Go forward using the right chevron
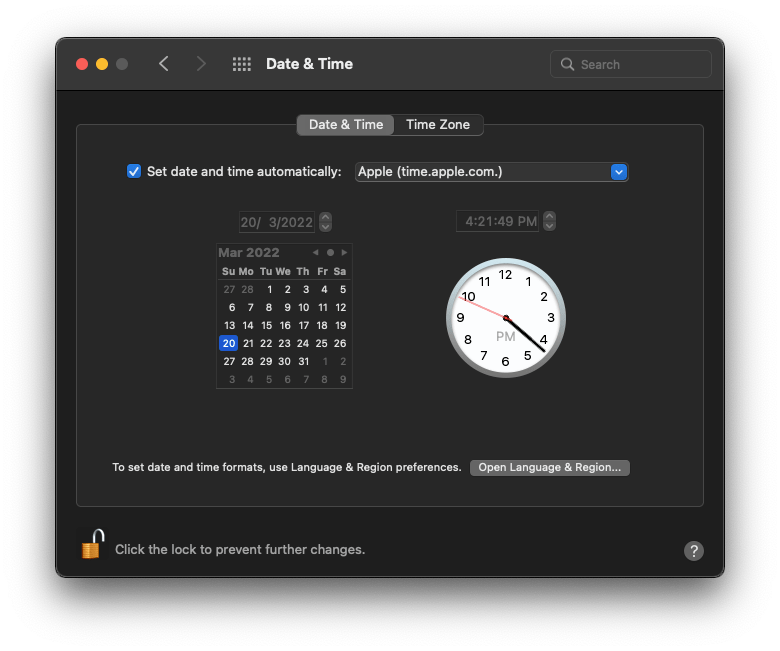 point(201,64)
